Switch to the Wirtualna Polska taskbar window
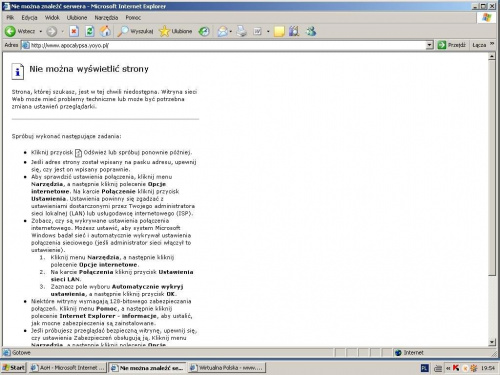This screenshot has width=500, height=375. (x=227, y=368)
